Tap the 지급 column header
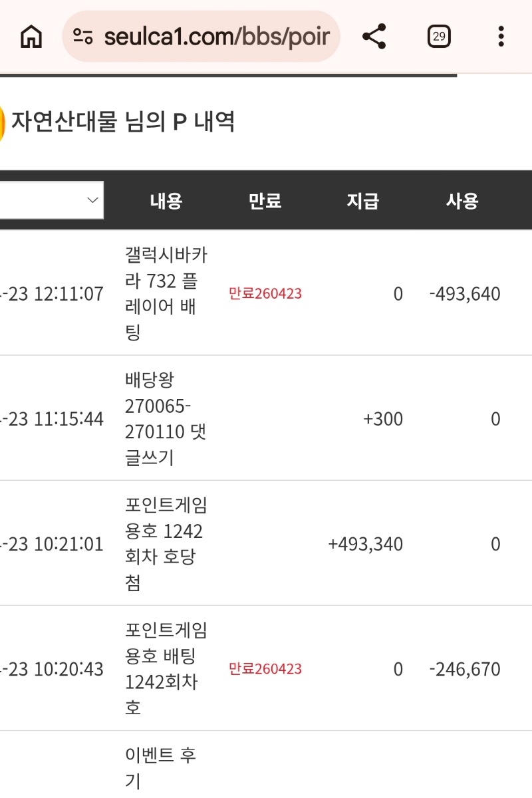Viewport: 532px width, 798px height. [362, 201]
